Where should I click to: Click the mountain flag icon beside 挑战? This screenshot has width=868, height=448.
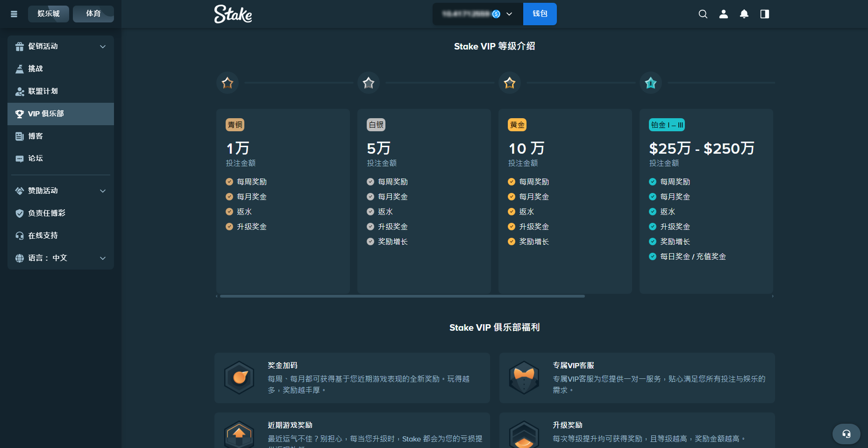(20, 69)
